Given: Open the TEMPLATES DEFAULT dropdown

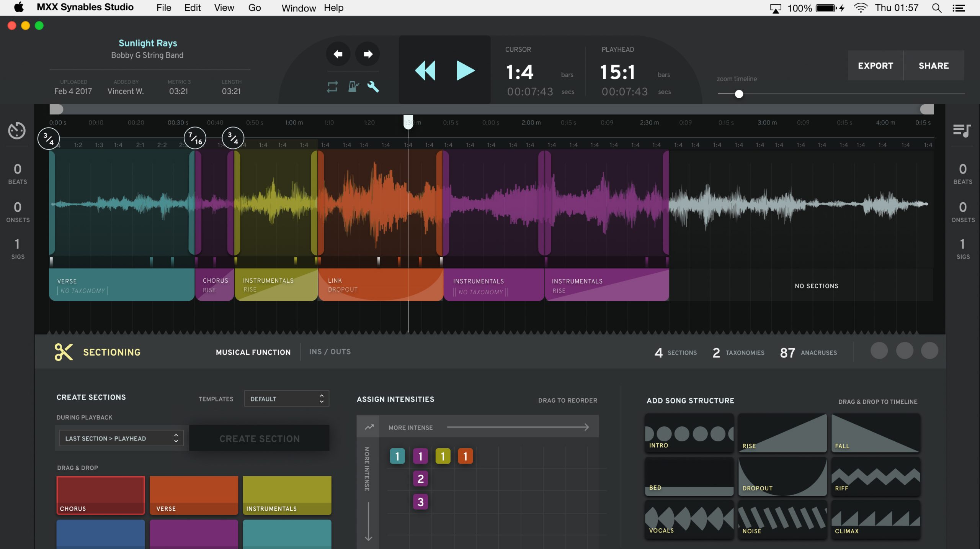Looking at the screenshot, I should (287, 399).
